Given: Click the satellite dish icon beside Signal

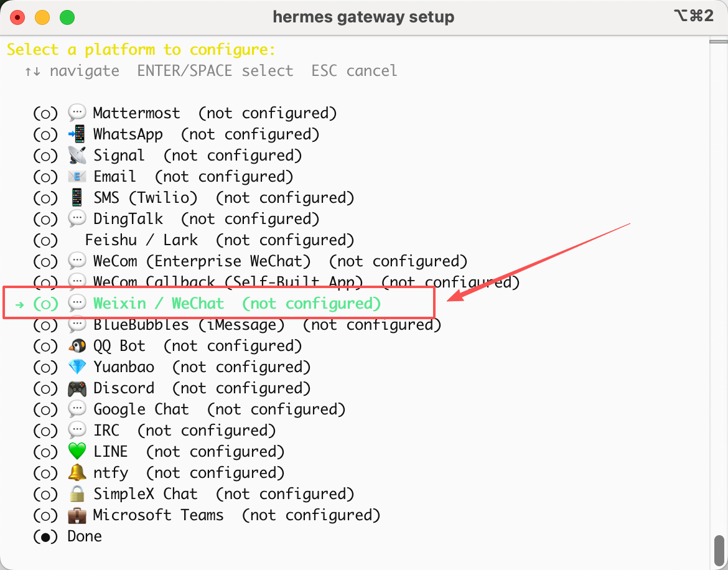Looking at the screenshot, I should [77, 155].
